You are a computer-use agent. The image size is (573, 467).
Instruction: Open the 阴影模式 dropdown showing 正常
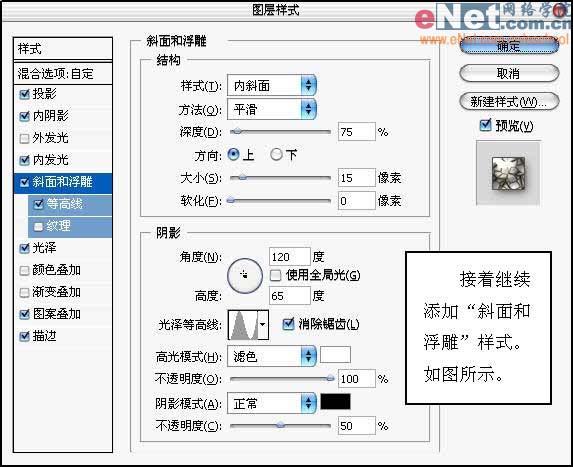(x=272, y=403)
